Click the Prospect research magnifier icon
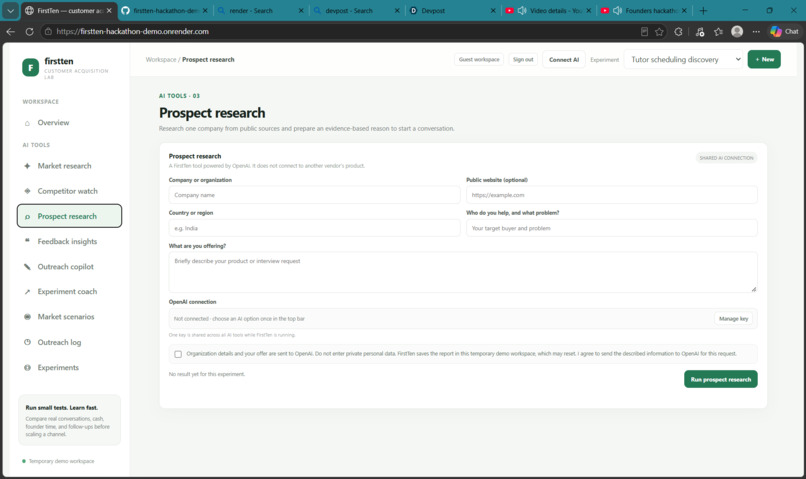 [27, 216]
